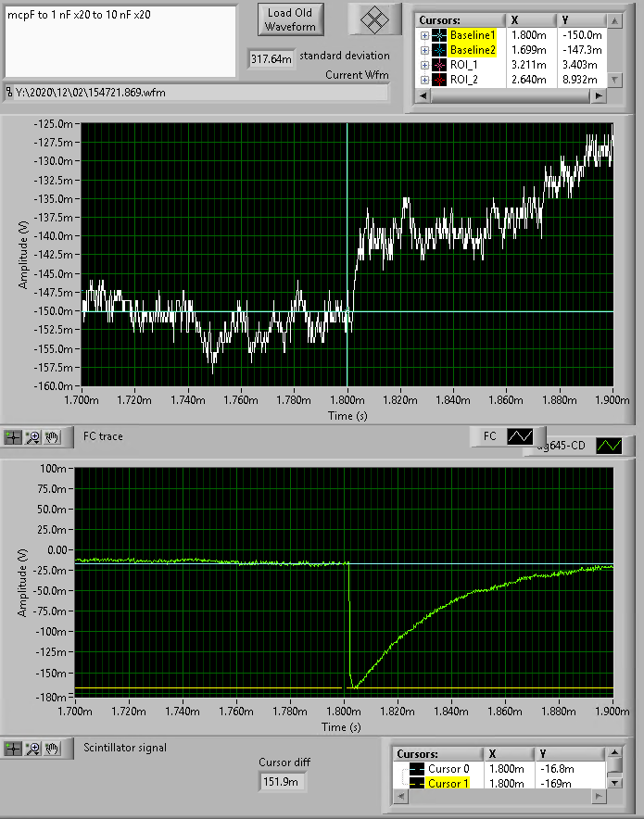This screenshot has height=819, width=644.
Task: Click Baseline2 X value 1.699m
Action: click(528, 50)
